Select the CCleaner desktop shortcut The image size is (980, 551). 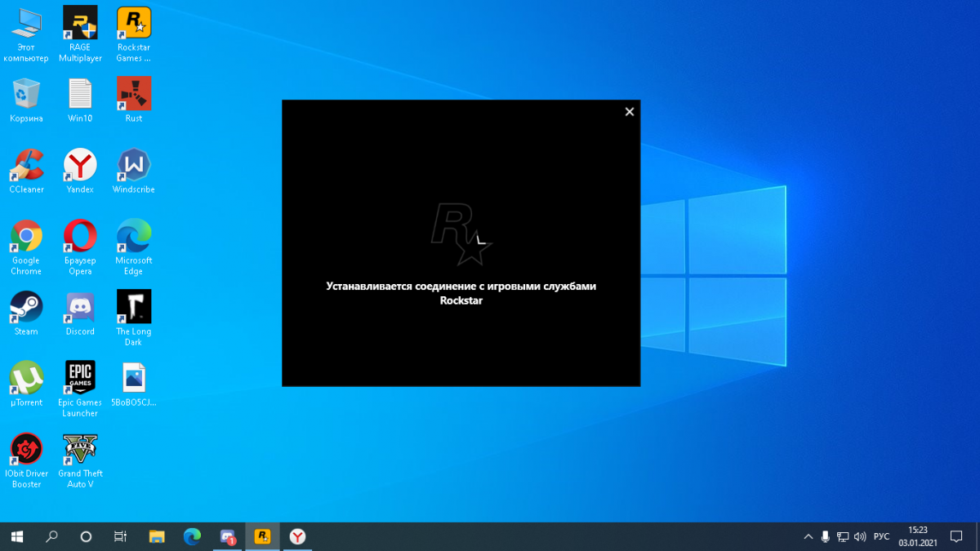[26, 166]
